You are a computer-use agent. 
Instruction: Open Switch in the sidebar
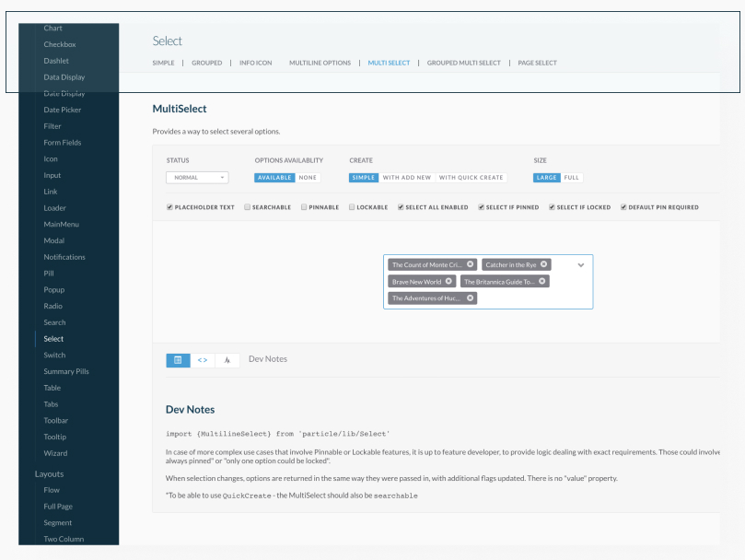pyautogui.click(x=54, y=355)
